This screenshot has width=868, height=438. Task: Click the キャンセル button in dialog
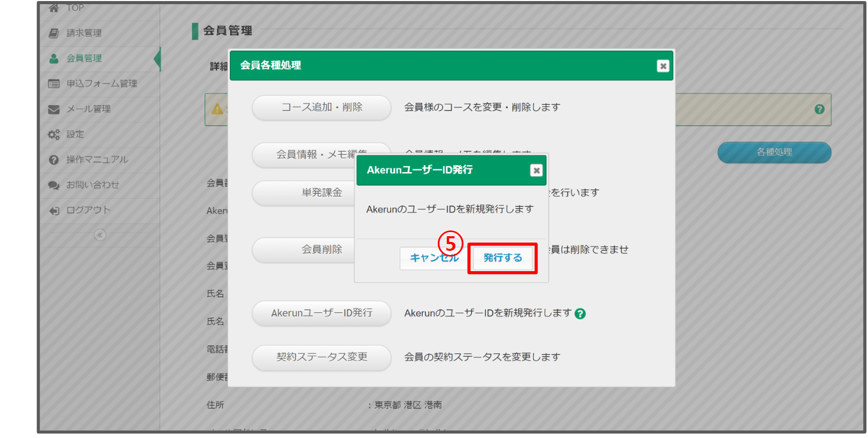pos(434,258)
